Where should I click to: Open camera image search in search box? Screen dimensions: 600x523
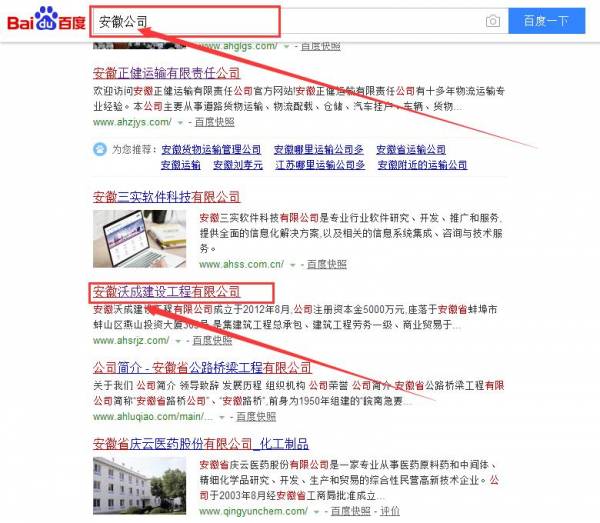(492, 21)
